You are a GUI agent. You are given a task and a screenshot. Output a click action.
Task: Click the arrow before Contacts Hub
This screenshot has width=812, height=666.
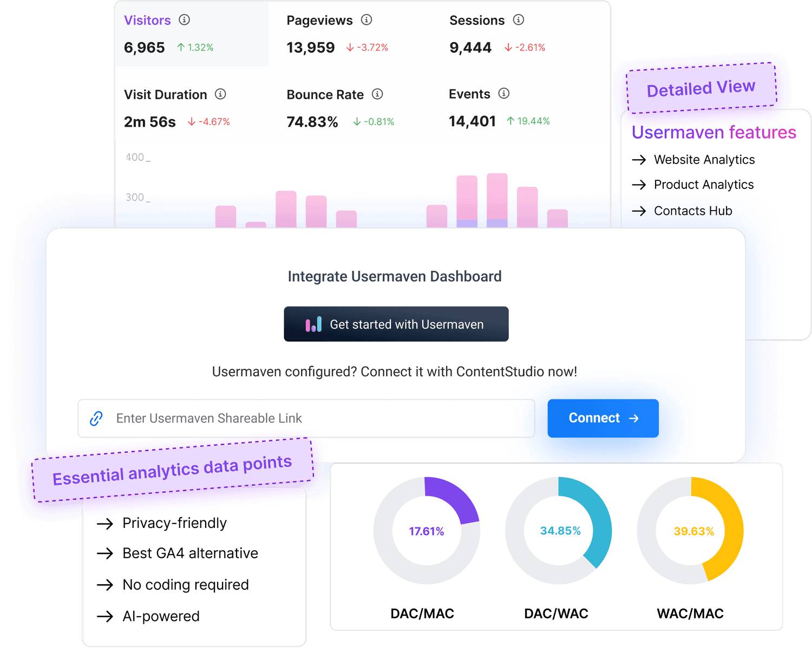click(x=639, y=211)
